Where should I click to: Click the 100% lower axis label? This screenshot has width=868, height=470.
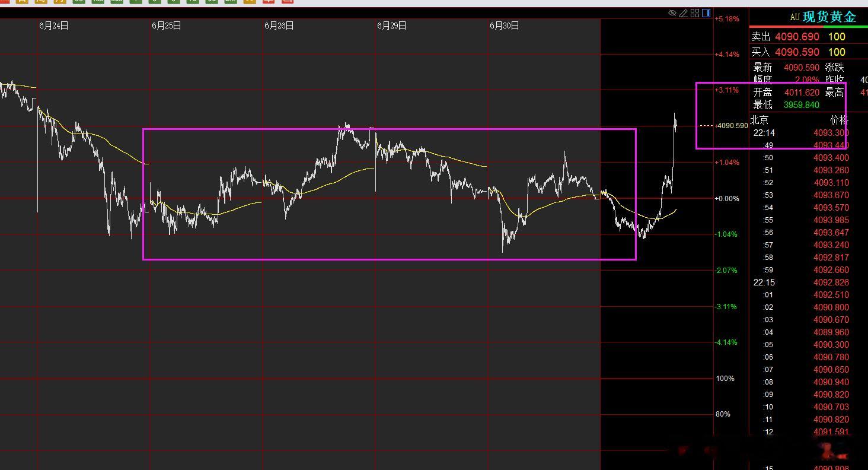pyautogui.click(x=725, y=379)
